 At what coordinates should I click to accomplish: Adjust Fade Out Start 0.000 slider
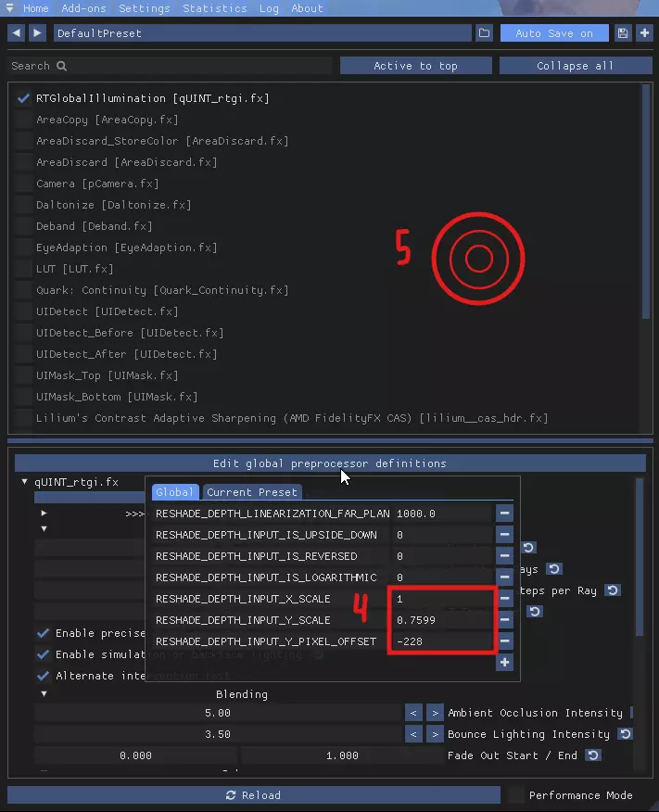[x=135, y=755]
